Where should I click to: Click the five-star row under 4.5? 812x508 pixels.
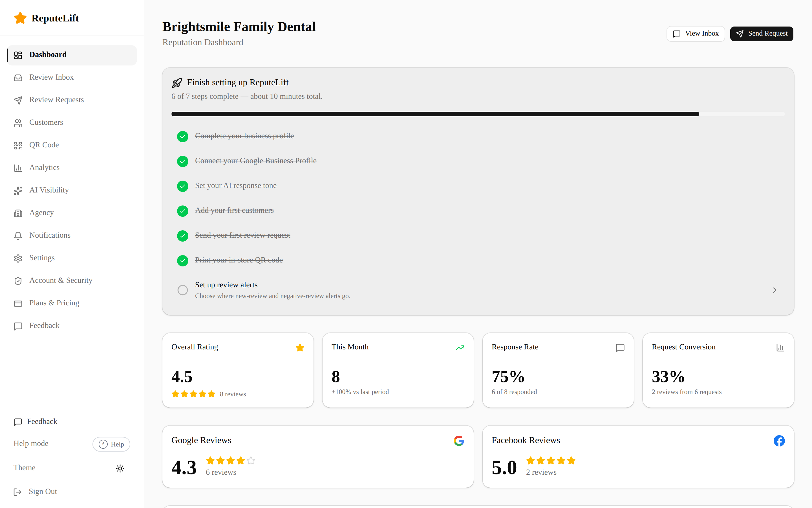pyautogui.click(x=193, y=394)
